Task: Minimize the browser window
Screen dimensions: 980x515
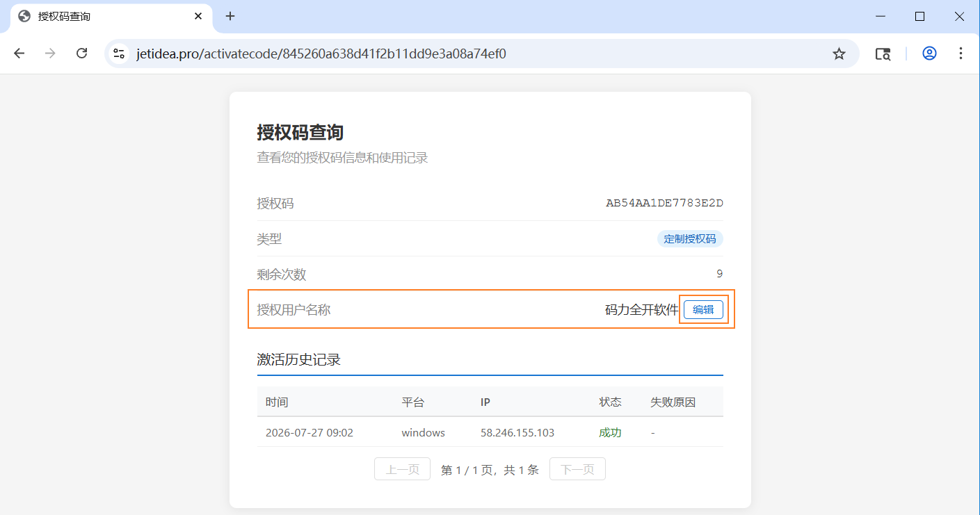Action: [881, 16]
